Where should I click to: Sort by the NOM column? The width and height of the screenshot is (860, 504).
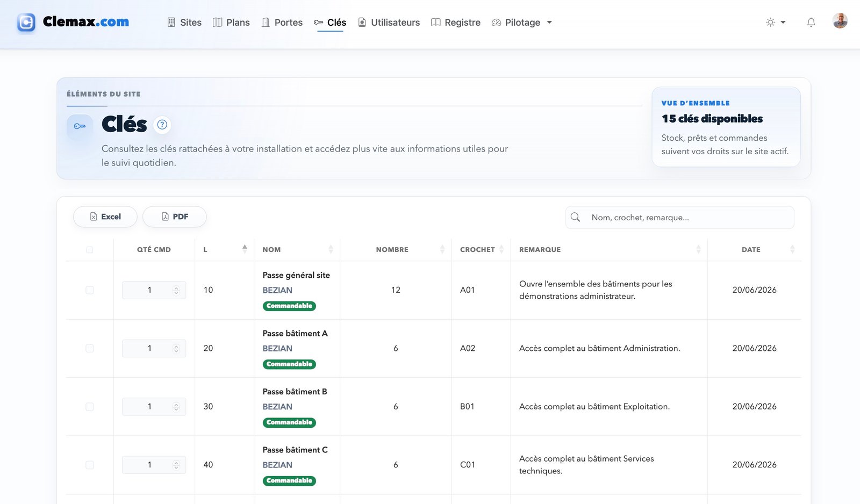click(x=297, y=249)
